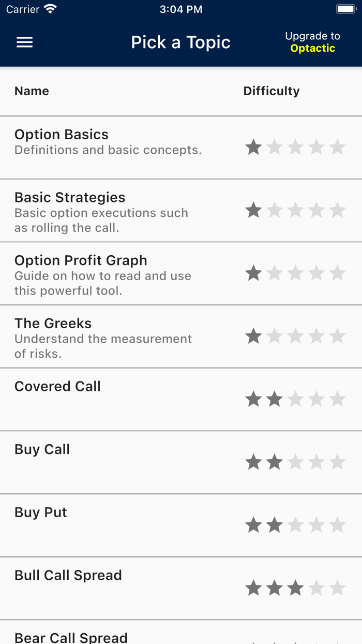362x644 pixels.
Task: Tap the Pick a Topic title
Action: pyautogui.click(x=181, y=42)
